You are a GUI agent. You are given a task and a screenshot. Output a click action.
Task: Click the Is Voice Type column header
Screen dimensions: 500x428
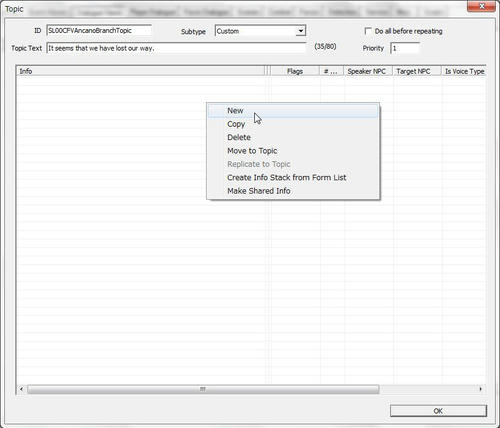464,71
